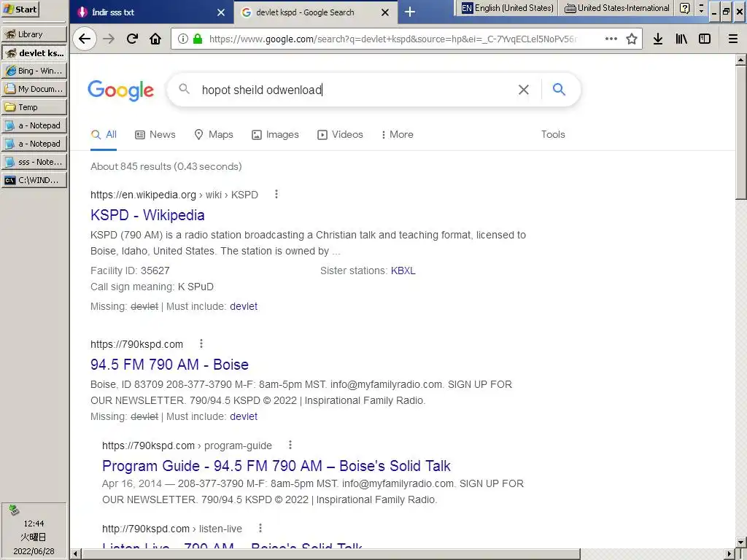Click the forward navigation arrow

(109, 39)
